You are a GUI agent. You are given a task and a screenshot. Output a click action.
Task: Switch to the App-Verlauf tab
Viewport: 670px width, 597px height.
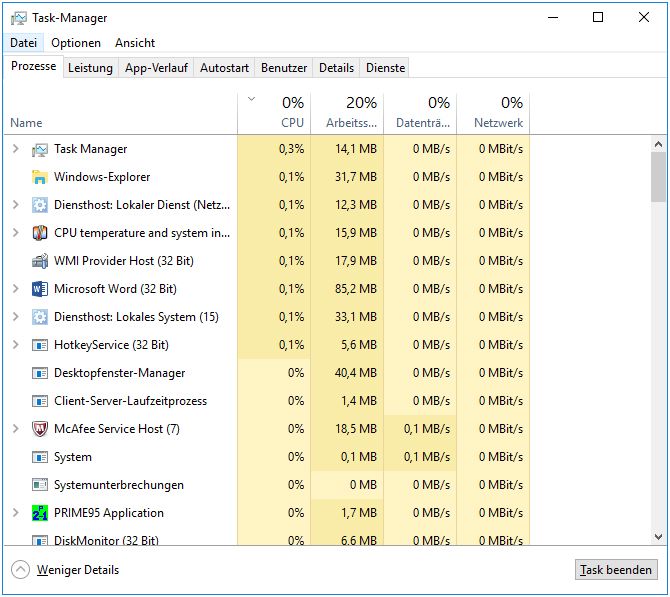coord(156,68)
